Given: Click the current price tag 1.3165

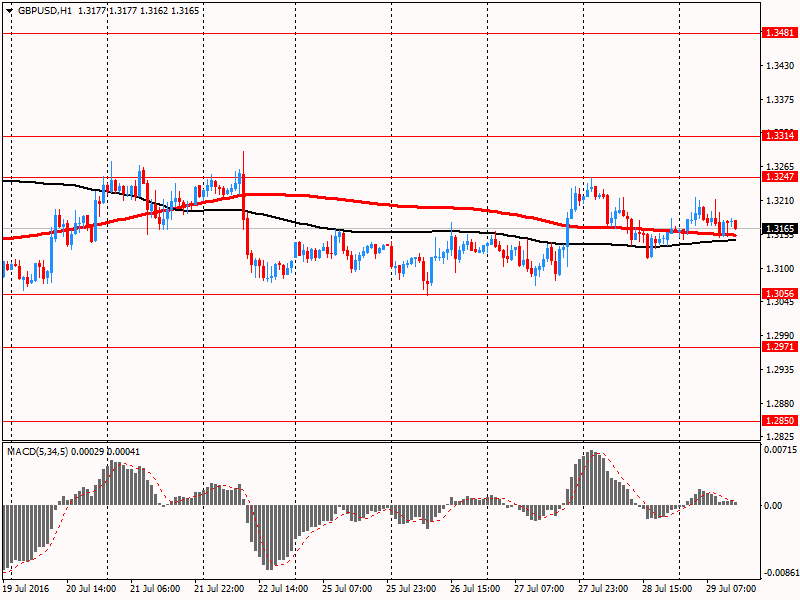Looking at the screenshot, I should (780, 229).
